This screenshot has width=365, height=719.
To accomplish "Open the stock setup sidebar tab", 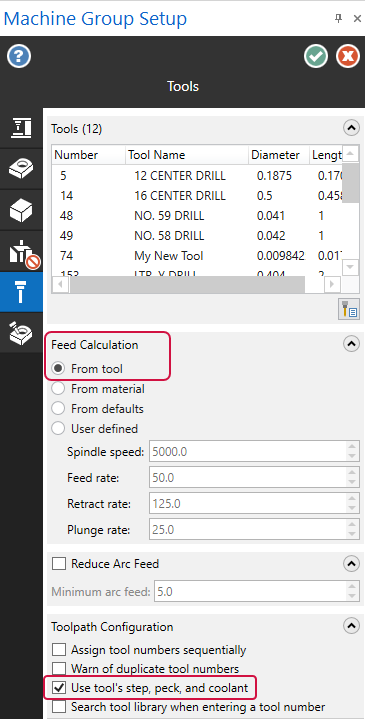I will coord(21,169).
